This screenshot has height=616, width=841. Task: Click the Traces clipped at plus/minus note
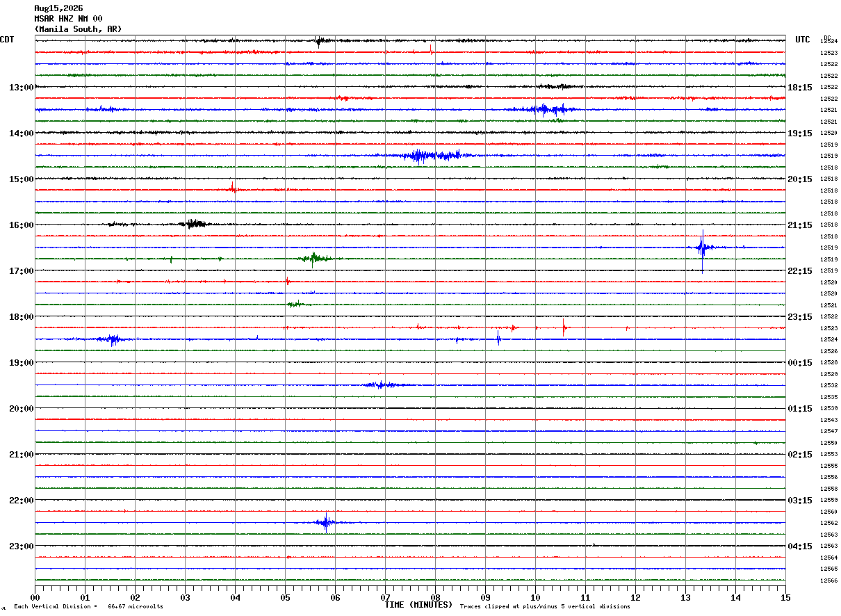pyautogui.click(x=545, y=607)
